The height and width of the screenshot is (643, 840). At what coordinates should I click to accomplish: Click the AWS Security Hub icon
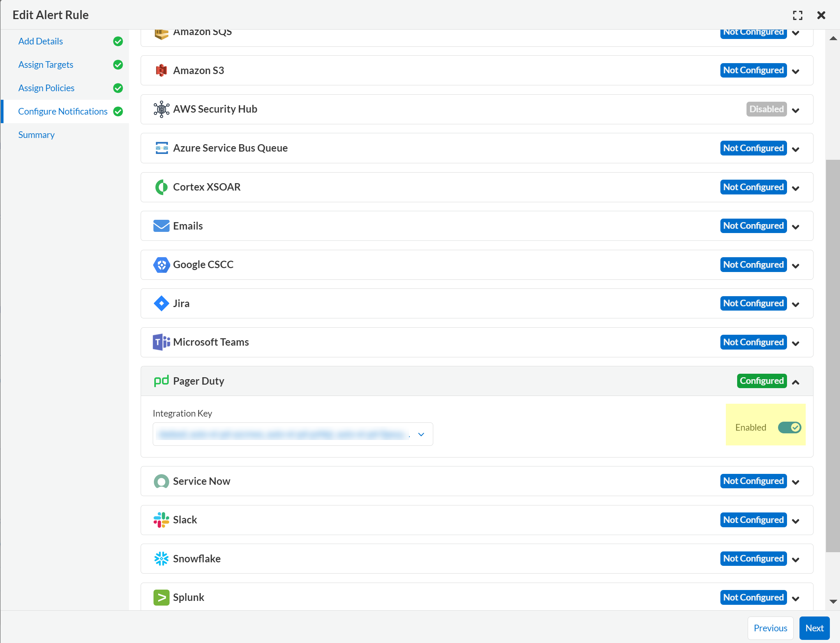click(x=161, y=109)
